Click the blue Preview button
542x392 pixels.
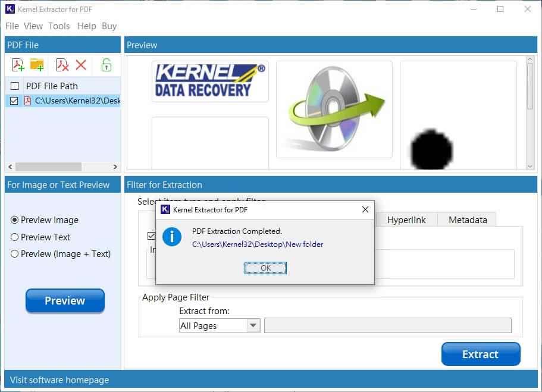tap(65, 301)
